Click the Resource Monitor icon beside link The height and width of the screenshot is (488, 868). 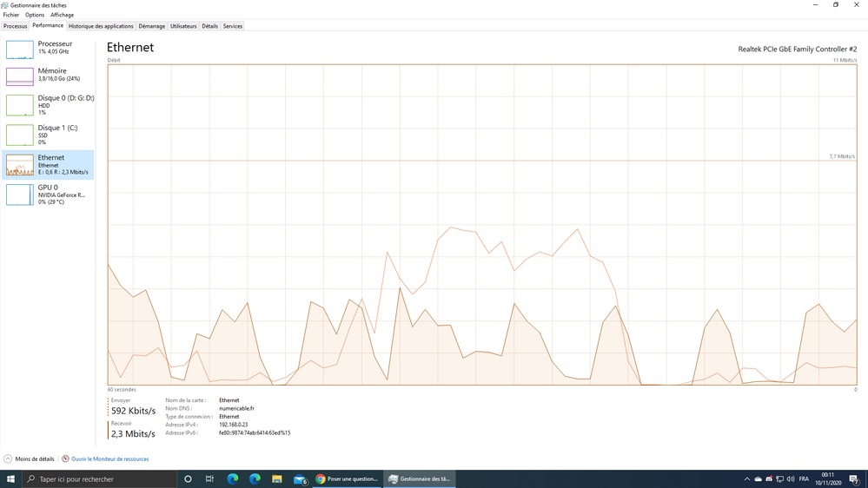coord(65,458)
